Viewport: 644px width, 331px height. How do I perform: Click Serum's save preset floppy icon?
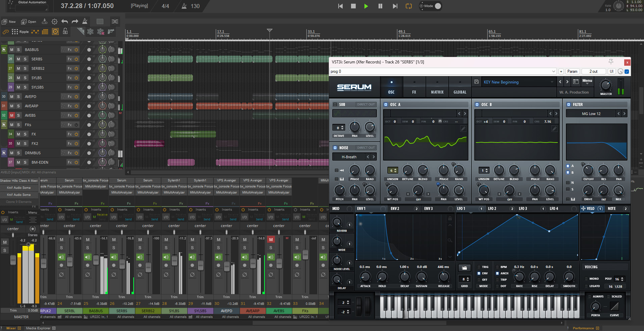tap(476, 82)
